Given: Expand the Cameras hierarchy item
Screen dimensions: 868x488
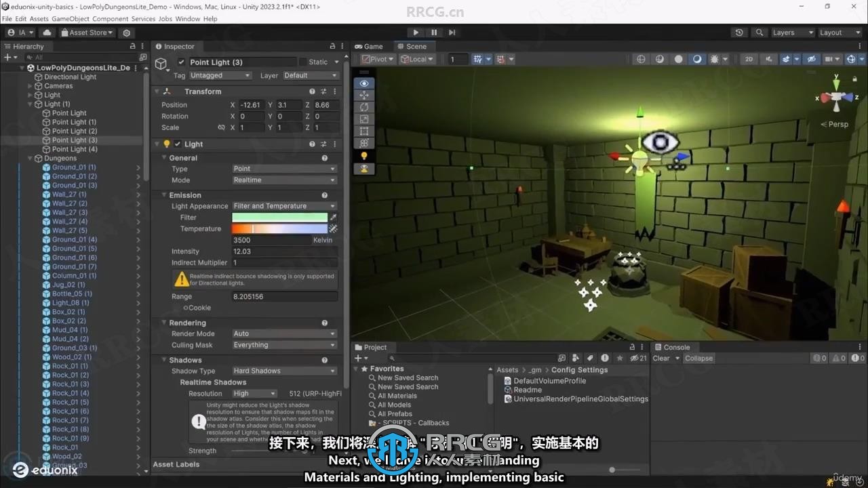Looking at the screenshot, I should coord(31,86).
